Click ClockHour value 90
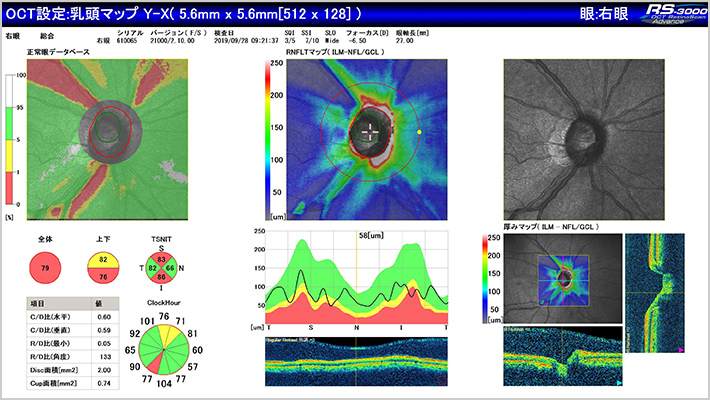This screenshot has height=400, width=710. (135, 366)
